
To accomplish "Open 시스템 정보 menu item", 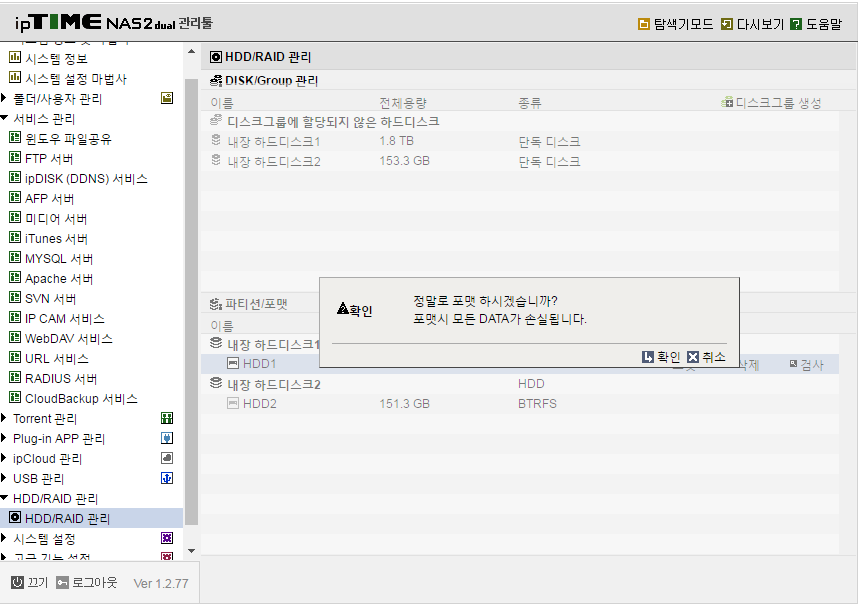I will (48, 58).
